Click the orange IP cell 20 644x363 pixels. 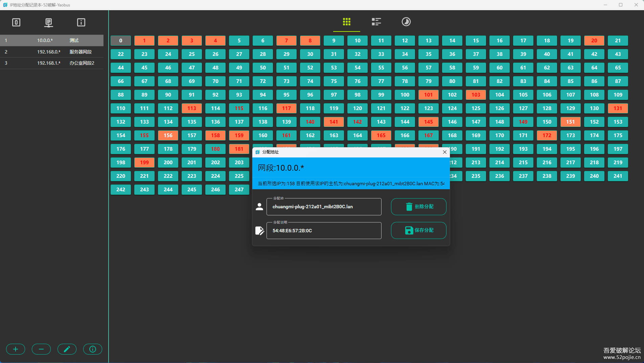pos(594,41)
